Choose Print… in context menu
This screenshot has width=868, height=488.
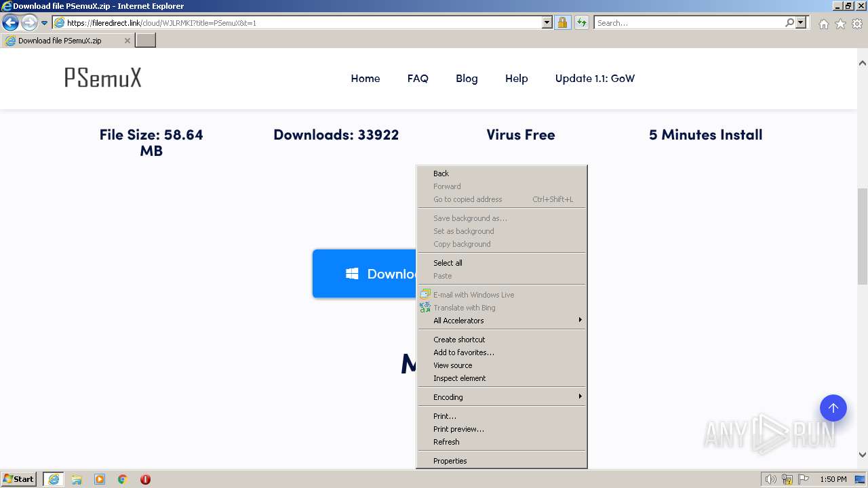[502, 416]
